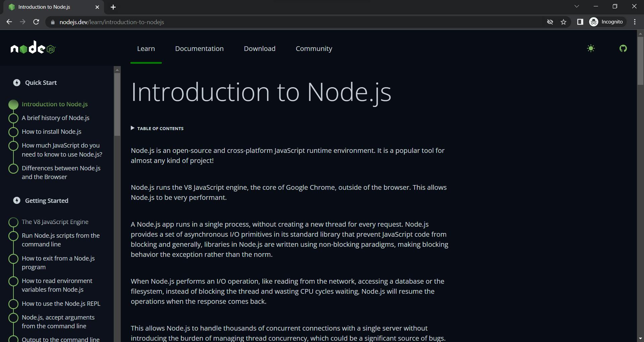Open the browser side panel icon
The image size is (644, 342).
[x=580, y=22]
